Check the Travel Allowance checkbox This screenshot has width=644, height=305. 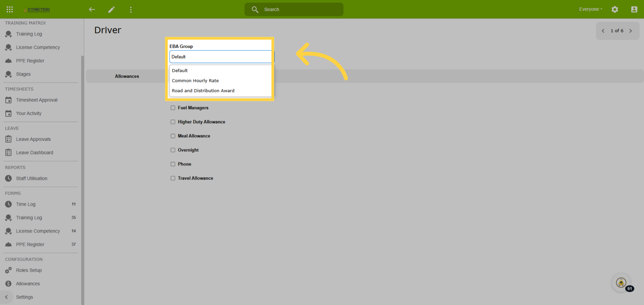[173, 178]
